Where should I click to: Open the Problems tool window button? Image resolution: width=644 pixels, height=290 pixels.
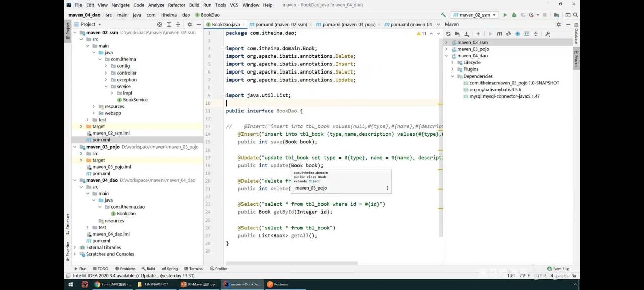tap(125, 269)
